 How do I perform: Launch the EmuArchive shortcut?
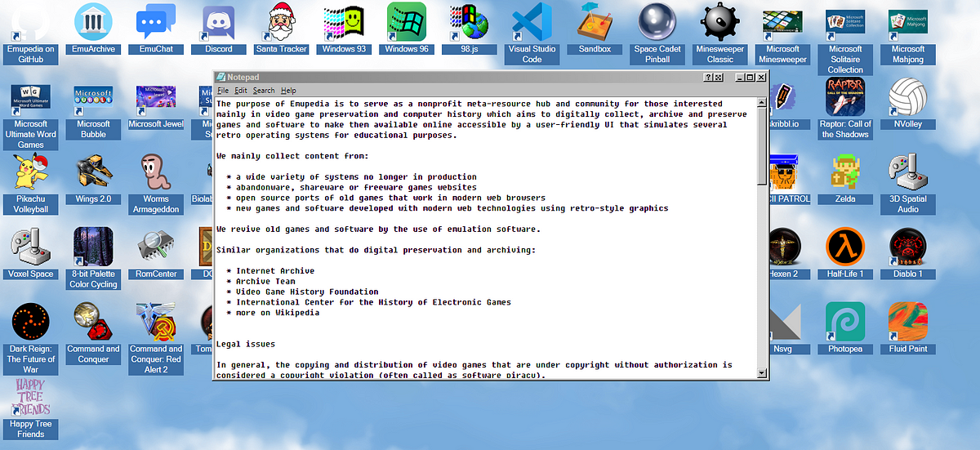click(x=93, y=29)
